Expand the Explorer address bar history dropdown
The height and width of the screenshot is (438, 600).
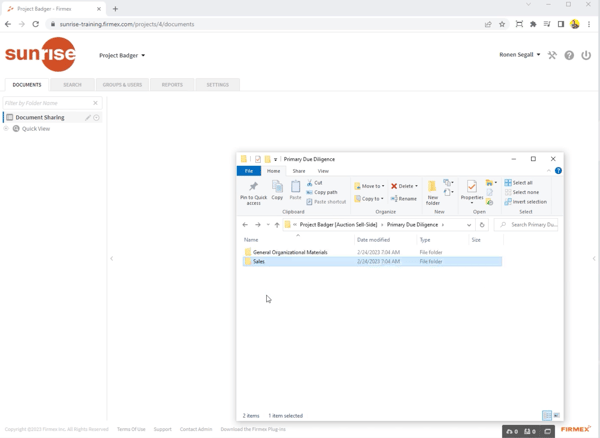469,225
